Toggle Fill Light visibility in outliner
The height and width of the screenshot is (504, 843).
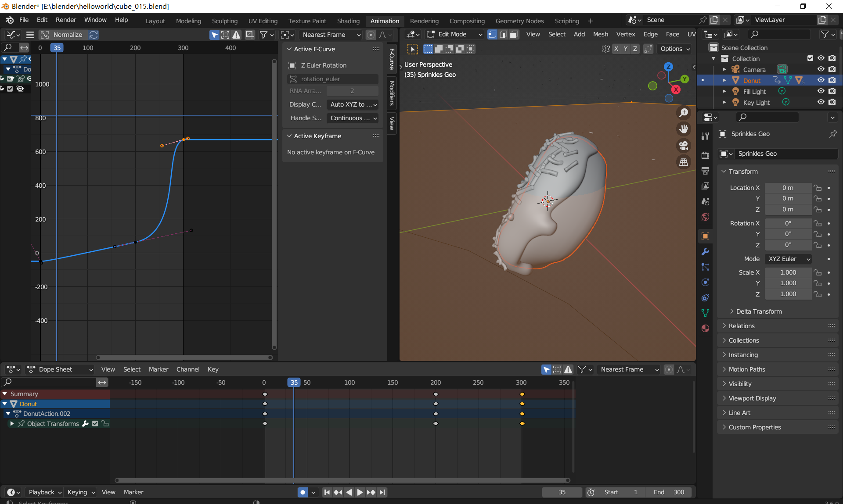[x=820, y=91]
